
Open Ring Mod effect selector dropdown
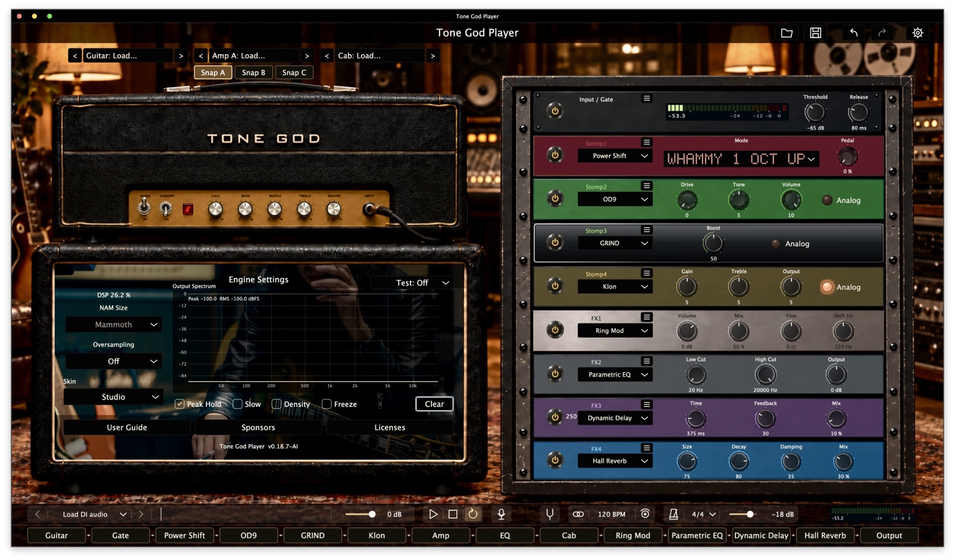click(615, 331)
